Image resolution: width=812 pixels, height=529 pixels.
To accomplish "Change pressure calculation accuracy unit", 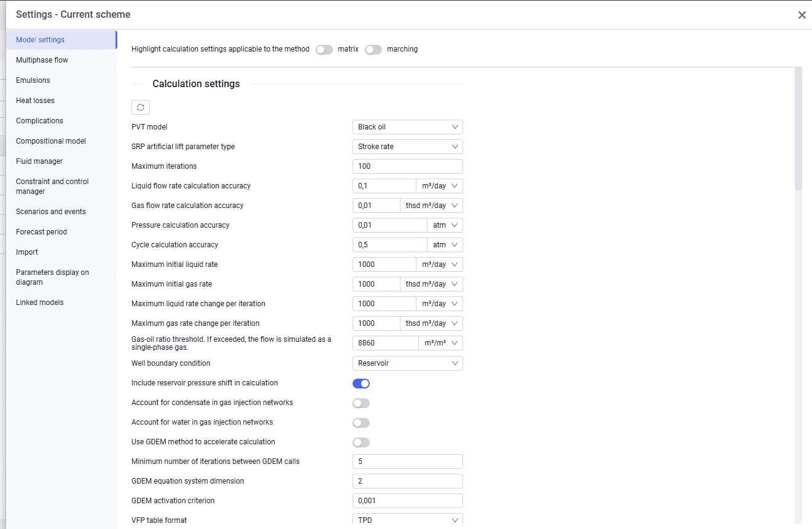I will pyautogui.click(x=445, y=225).
